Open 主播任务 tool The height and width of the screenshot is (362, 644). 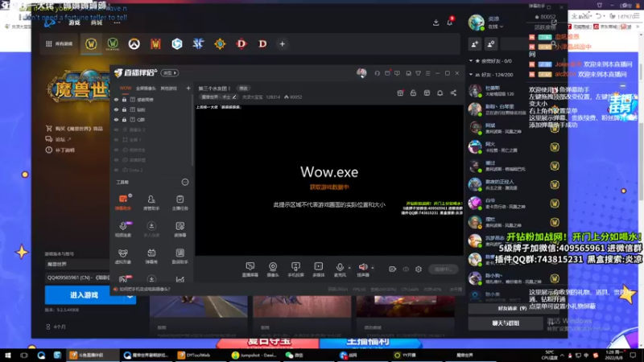tap(180, 203)
